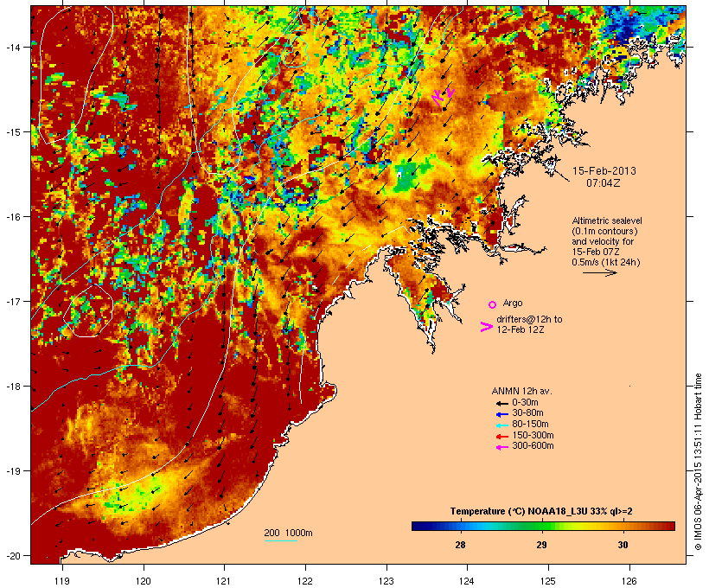Click the longitude label 125

(548, 581)
